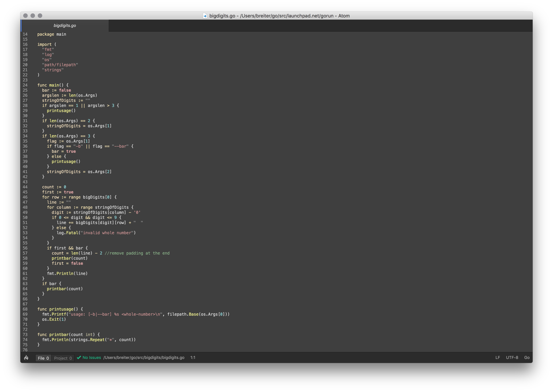Open the UTF-8 encoding selector
The height and width of the screenshot is (392, 553).
512,357
